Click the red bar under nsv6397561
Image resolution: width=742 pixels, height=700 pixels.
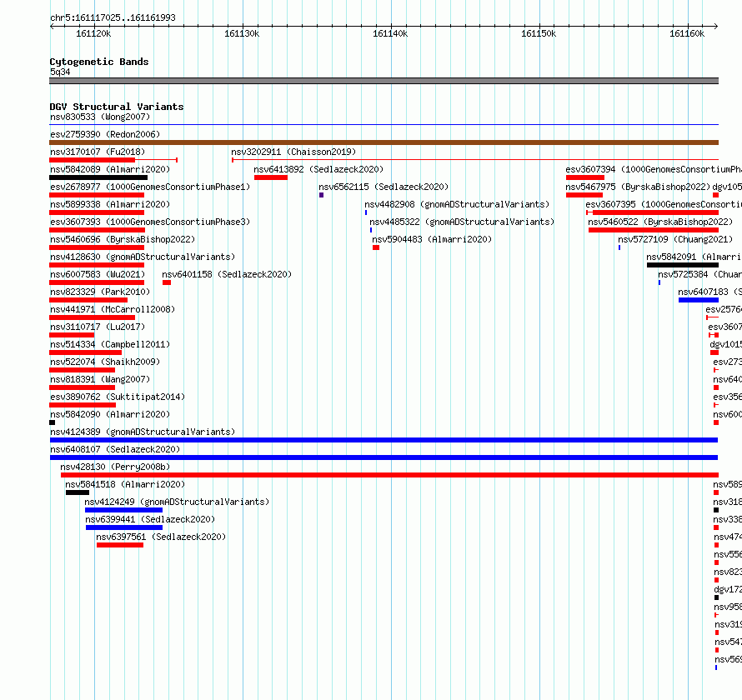120,545
